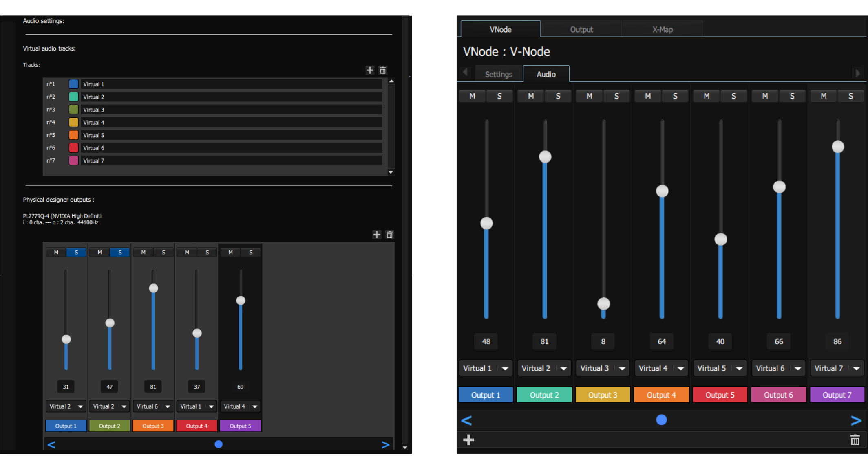Click the purple Output 7 button in VNode
Viewport: 868px width, 468px height.
pos(837,395)
